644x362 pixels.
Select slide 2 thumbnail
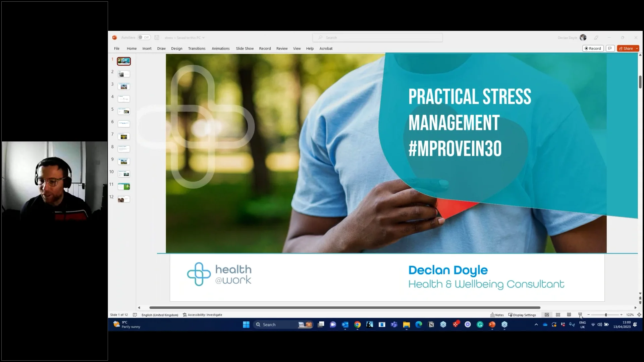[124, 74]
